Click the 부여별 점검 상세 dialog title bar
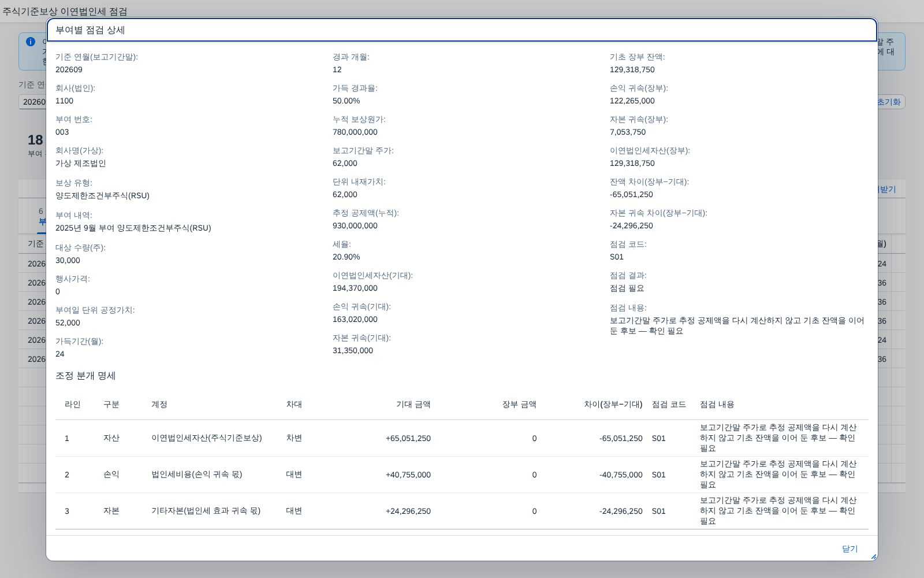The width and height of the screenshot is (924, 578). point(462,30)
